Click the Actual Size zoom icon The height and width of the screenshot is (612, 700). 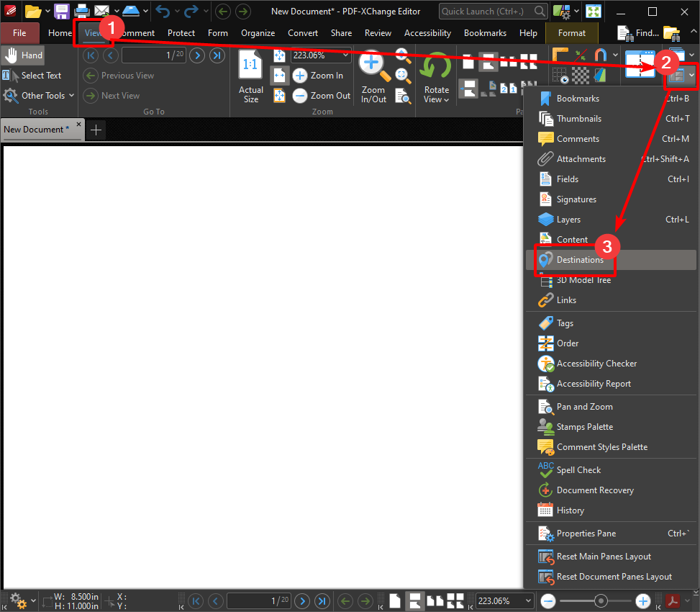tap(250, 65)
